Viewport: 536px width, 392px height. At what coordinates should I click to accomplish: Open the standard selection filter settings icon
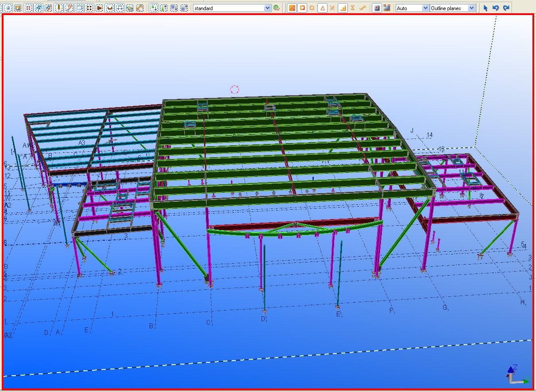pyautogui.click(x=277, y=8)
